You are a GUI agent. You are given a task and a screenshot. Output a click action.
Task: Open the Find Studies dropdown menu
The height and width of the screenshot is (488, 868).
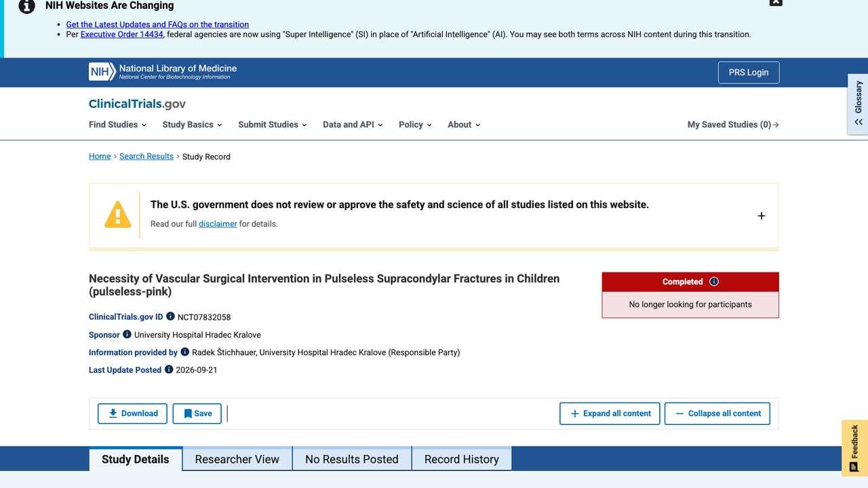[118, 125]
